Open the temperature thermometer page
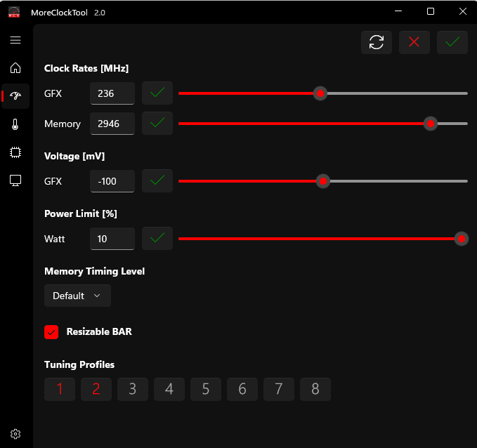Viewport: 477px width, 448px height. point(15,124)
